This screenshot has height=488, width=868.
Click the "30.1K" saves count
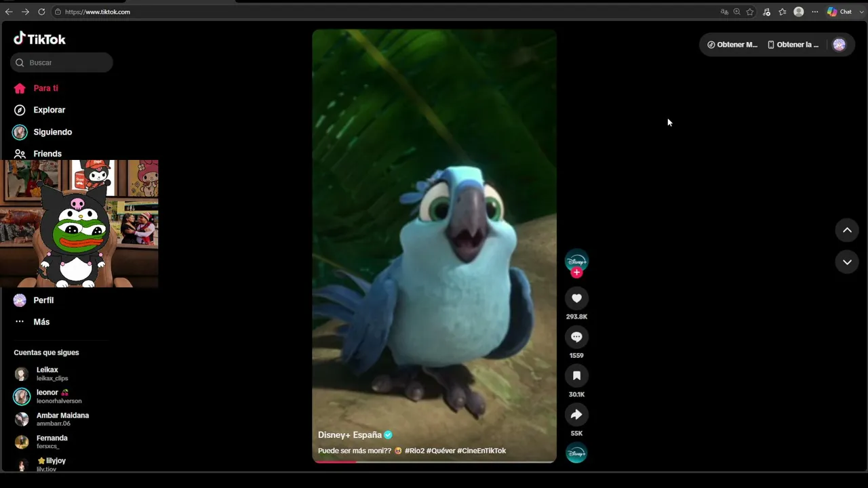pos(576,394)
